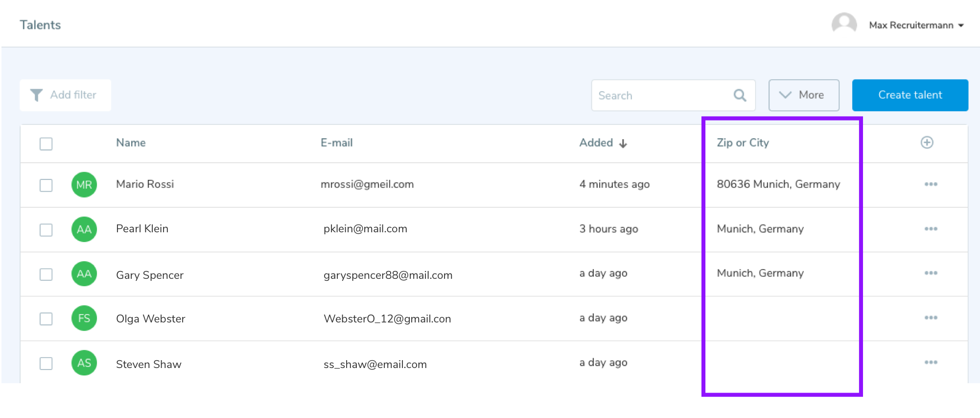980x418 pixels.
Task: Open the three-dot menu for Mario Rossi
Action: point(930,184)
